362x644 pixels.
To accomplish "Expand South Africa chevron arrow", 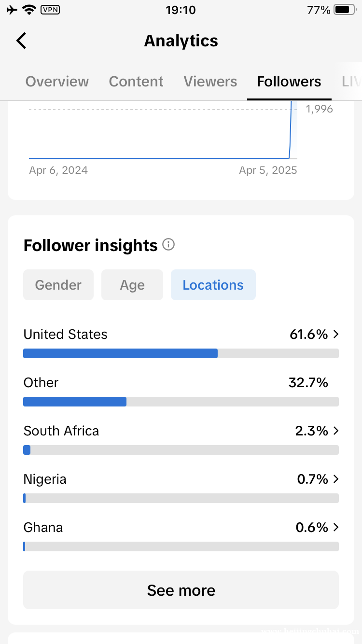I will click(336, 431).
